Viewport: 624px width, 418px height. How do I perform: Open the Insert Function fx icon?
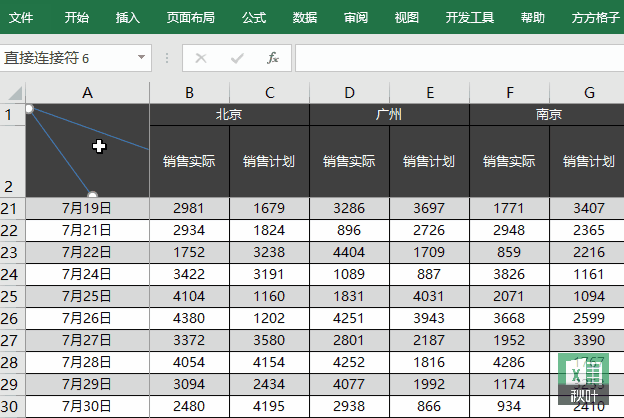pyautogui.click(x=273, y=58)
